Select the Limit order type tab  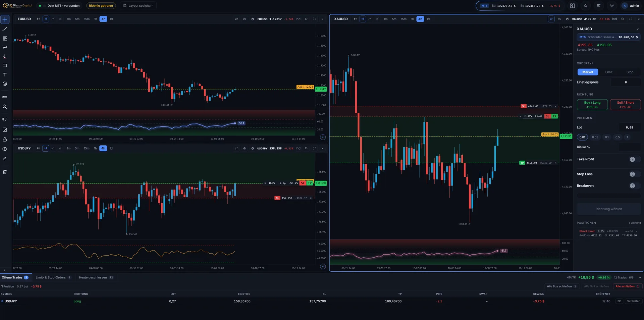609,72
